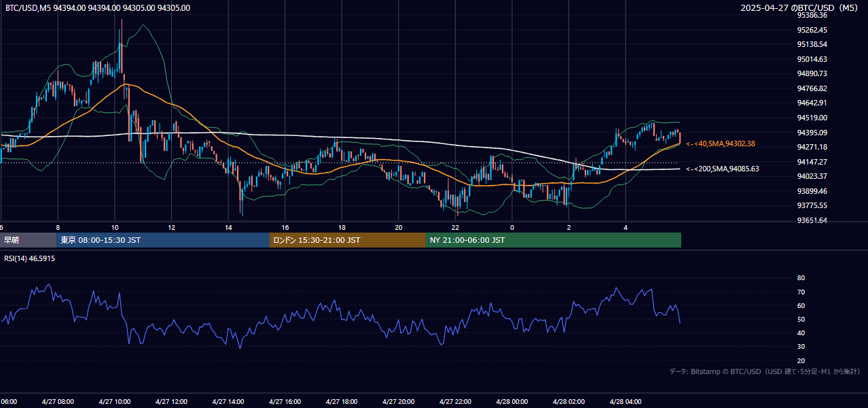Click price axis label 94147.27
Viewport: 868px width, 408px height.
click(x=812, y=161)
